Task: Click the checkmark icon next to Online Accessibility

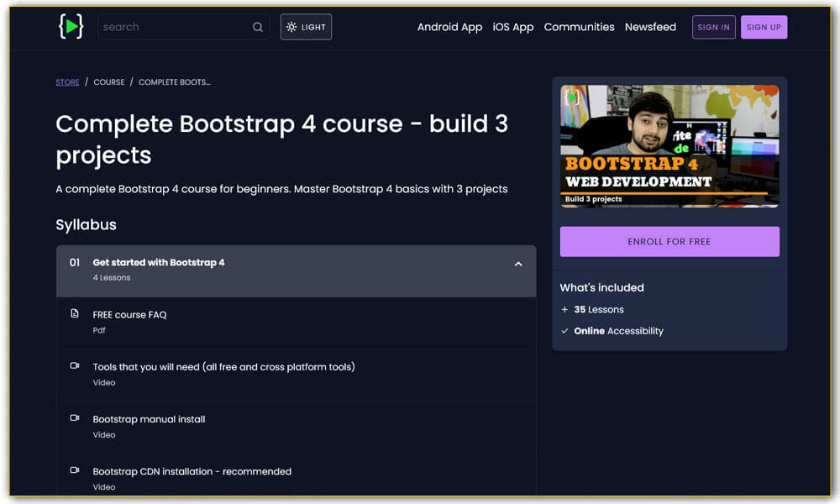Action: [x=564, y=331]
